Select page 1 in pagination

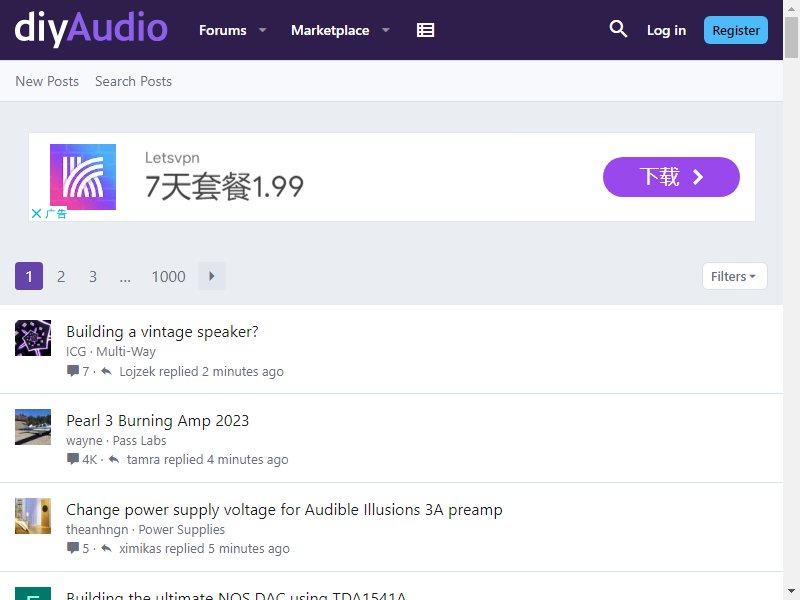[x=29, y=276]
